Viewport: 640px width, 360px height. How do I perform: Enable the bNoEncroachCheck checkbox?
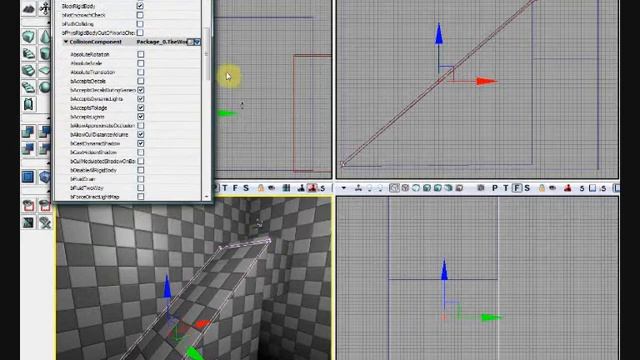click(140, 15)
